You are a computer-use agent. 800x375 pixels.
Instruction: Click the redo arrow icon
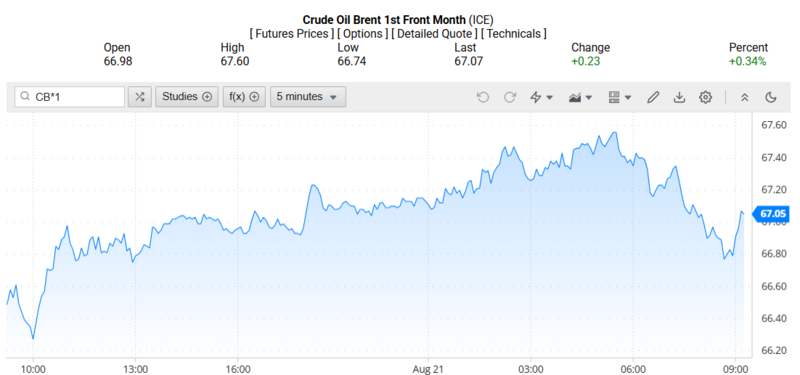coord(510,97)
